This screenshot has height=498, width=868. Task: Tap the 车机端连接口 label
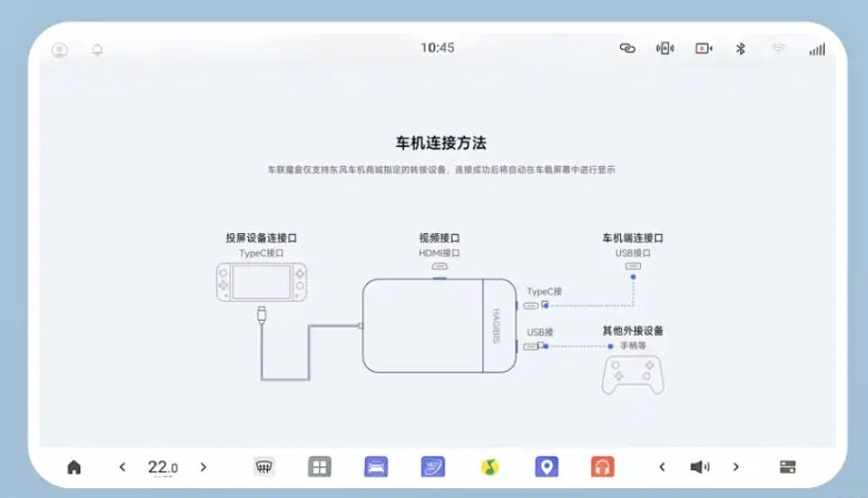(633, 238)
